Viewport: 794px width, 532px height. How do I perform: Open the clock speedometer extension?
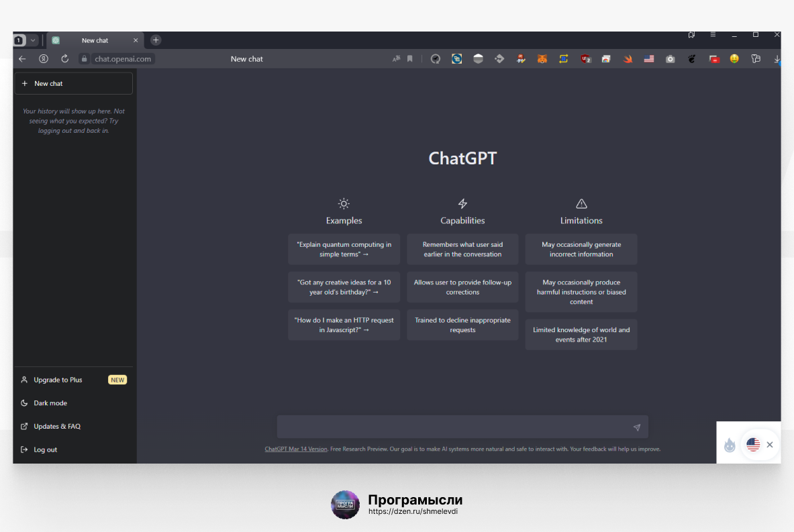click(x=436, y=59)
